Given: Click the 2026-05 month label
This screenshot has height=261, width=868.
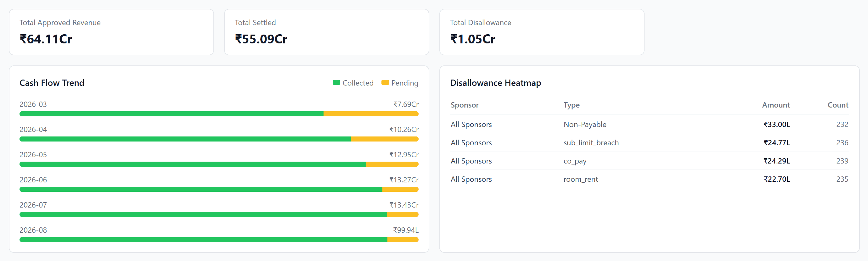Looking at the screenshot, I should point(33,155).
